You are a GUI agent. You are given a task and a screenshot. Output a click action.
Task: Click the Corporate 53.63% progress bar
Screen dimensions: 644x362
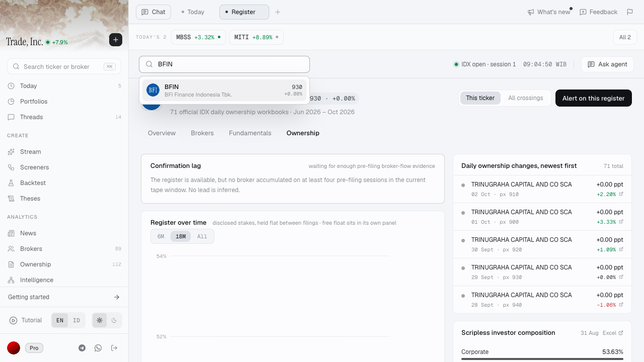tap(542, 358)
